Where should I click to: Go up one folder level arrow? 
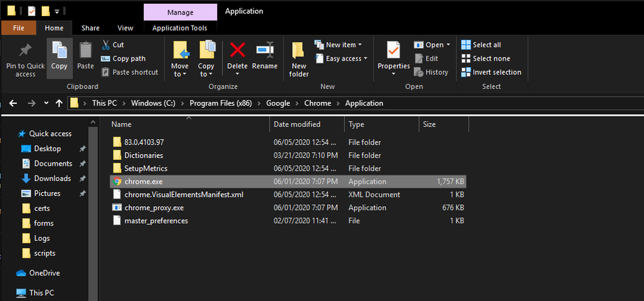[x=59, y=103]
